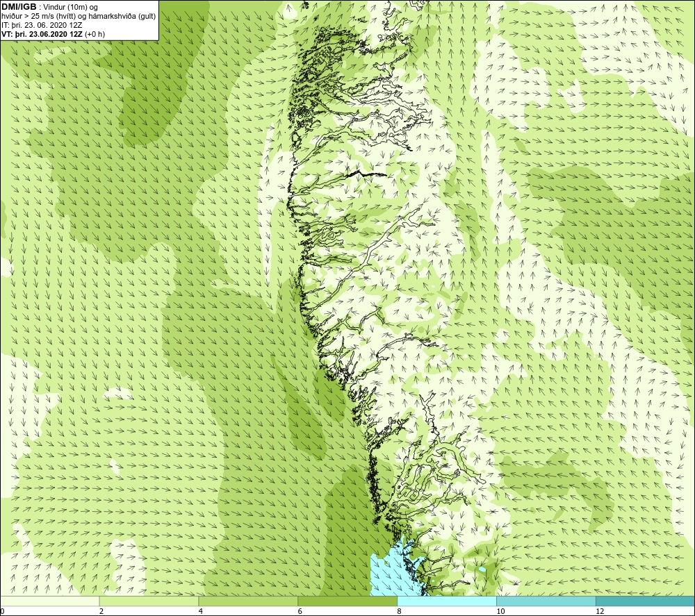Click the legend scale label "10"
Image resolution: width=695 pixels, height=616 pixels.
[500, 611]
